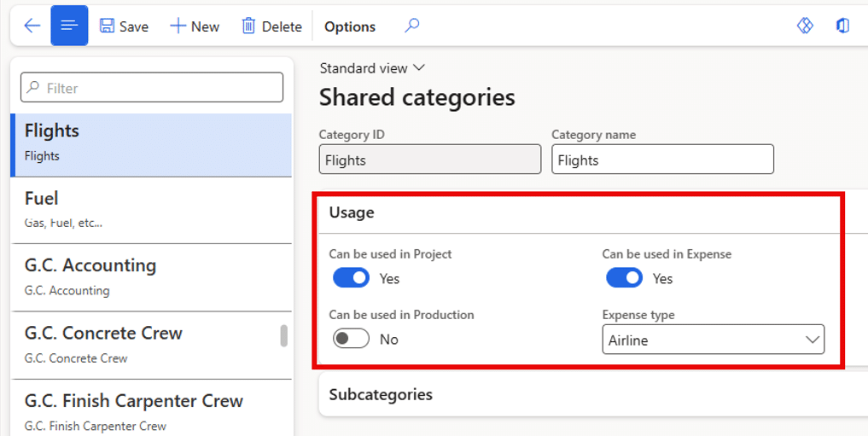
Task: Click the New plus icon
Action: pyautogui.click(x=178, y=26)
